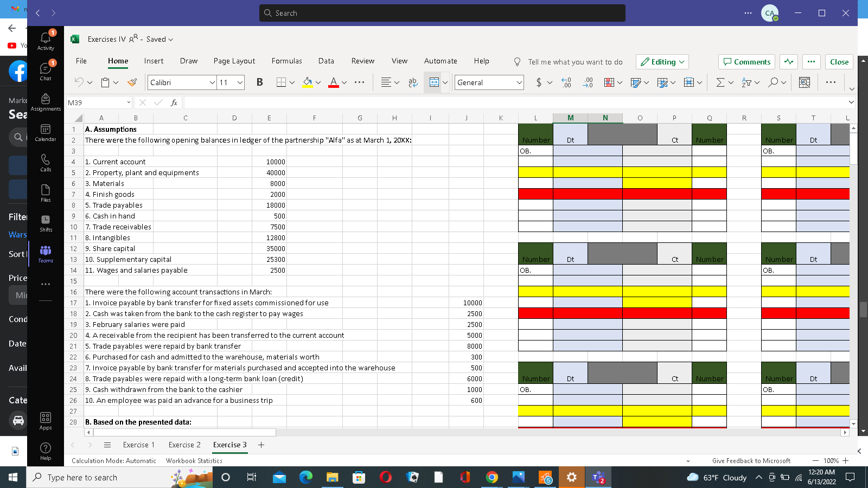Open Format as Table icon
868x488 pixels.
coord(636,82)
